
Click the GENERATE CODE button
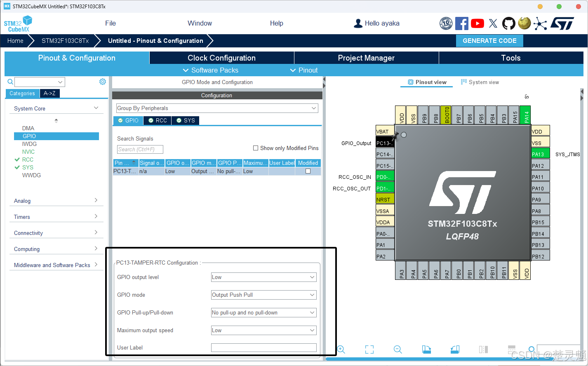(x=489, y=41)
